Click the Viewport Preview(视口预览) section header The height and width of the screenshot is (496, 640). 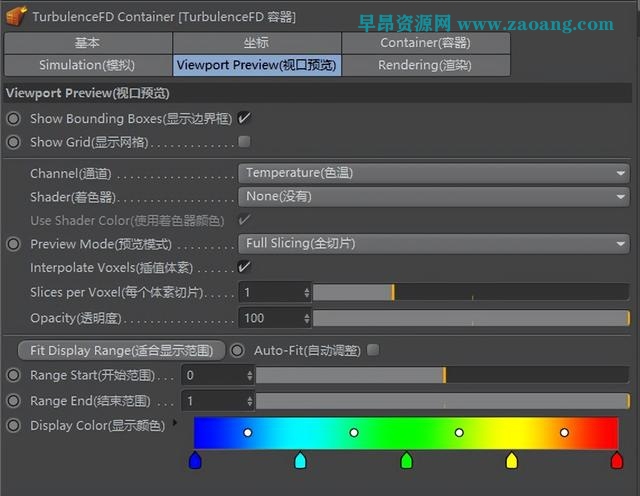(318, 93)
